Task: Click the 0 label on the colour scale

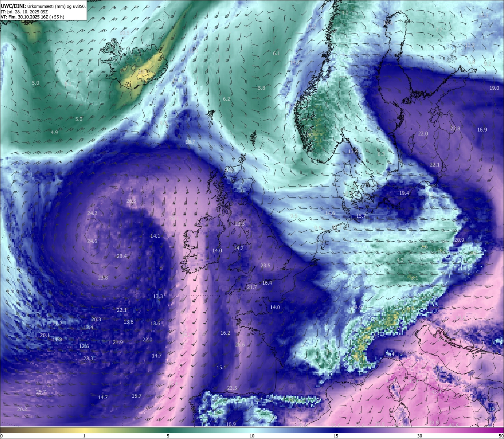Action: coord(2,436)
